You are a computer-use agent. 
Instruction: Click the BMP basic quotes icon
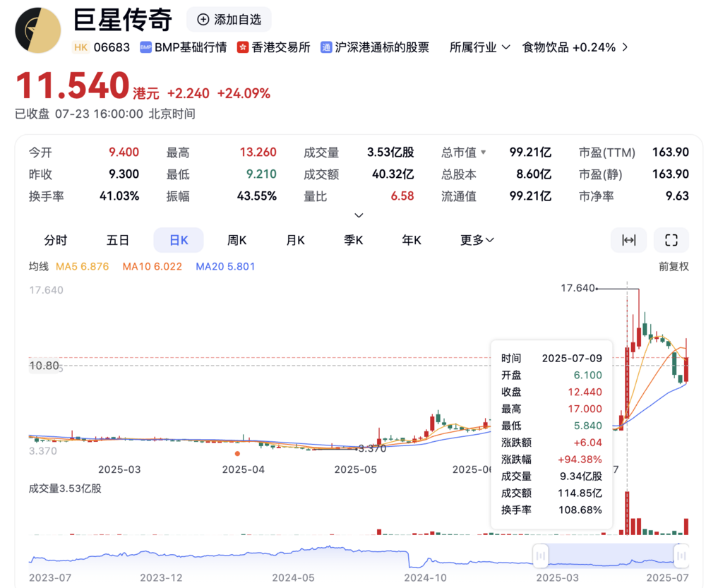coord(145,47)
